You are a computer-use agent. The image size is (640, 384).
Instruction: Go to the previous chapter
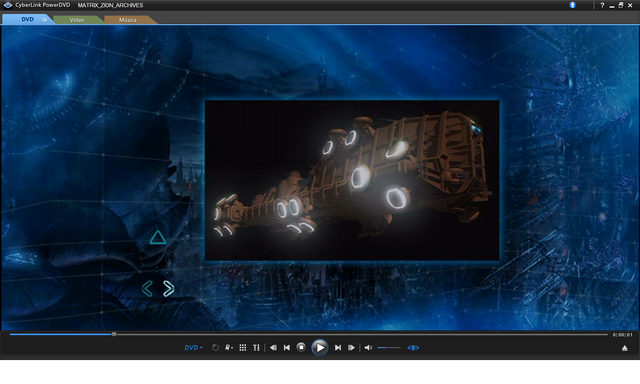point(287,348)
